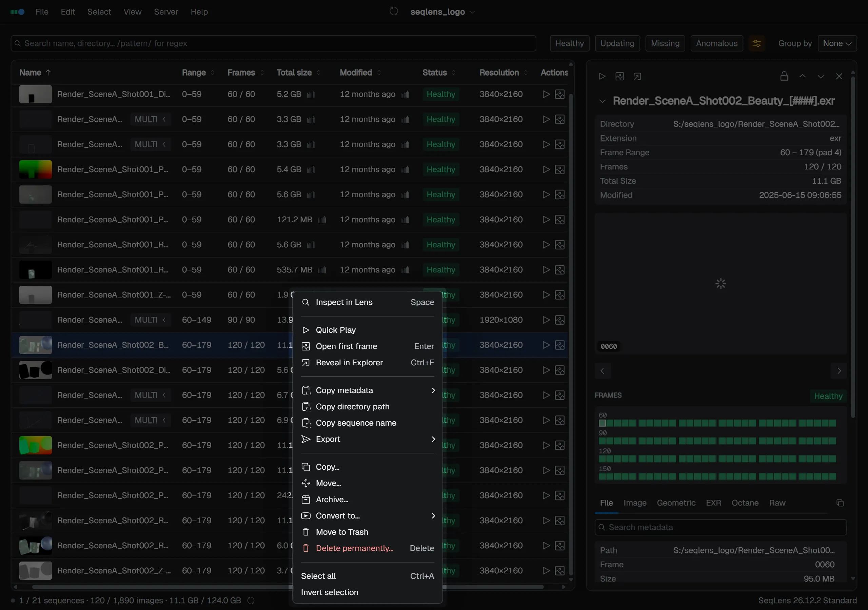Toggle the lock icon in details panel
Image resolution: width=868 pixels, height=610 pixels.
[x=784, y=76]
